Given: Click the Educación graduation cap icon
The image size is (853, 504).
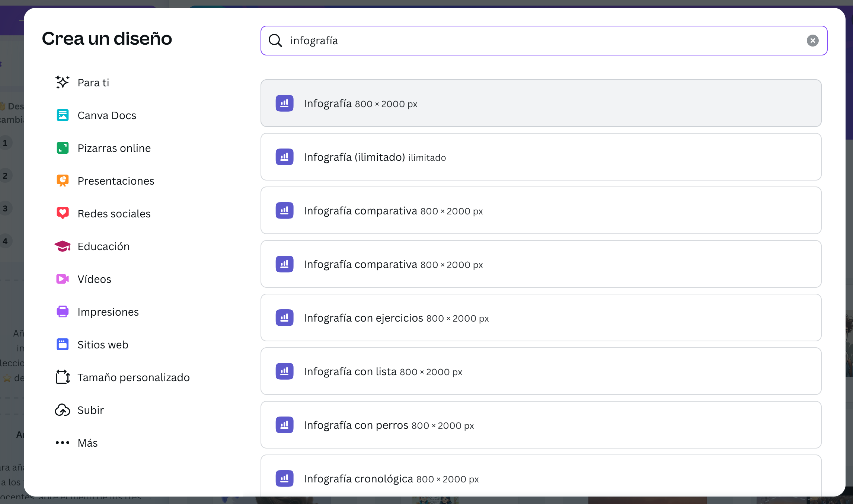Looking at the screenshot, I should click(x=62, y=246).
